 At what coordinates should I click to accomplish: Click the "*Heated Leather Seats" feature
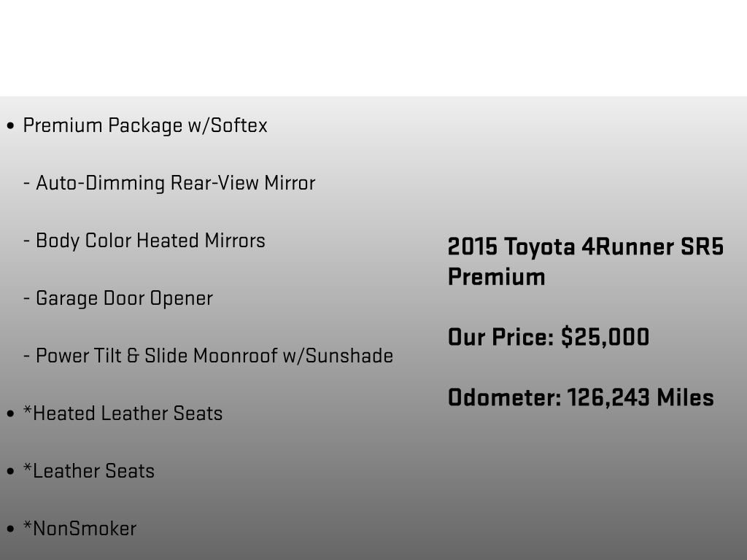pyautogui.click(x=123, y=413)
